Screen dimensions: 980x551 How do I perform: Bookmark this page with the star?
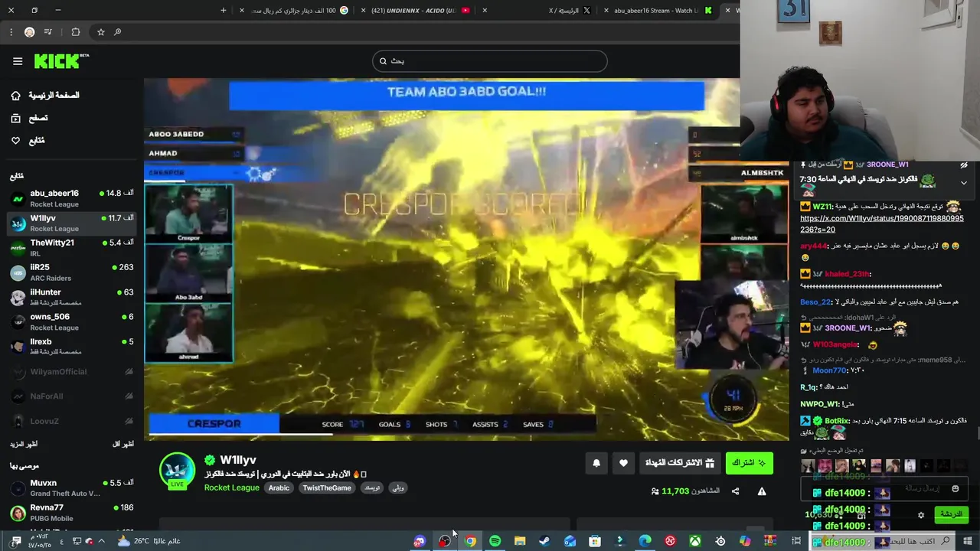(x=100, y=32)
